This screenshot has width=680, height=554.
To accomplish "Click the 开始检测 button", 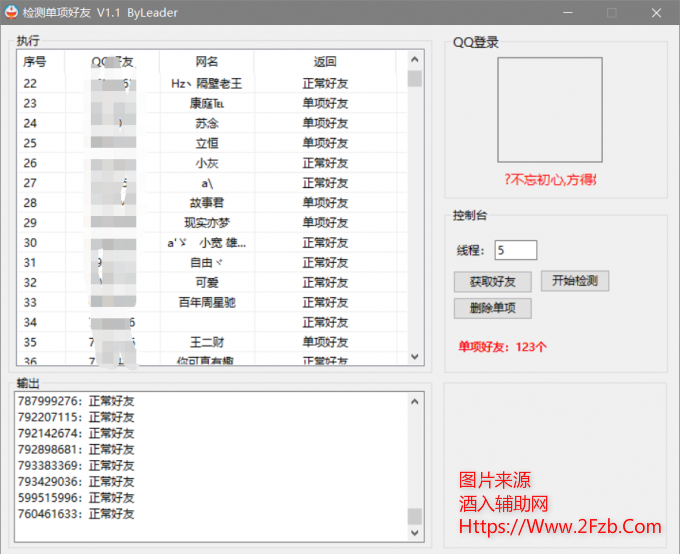I will 575,281.
